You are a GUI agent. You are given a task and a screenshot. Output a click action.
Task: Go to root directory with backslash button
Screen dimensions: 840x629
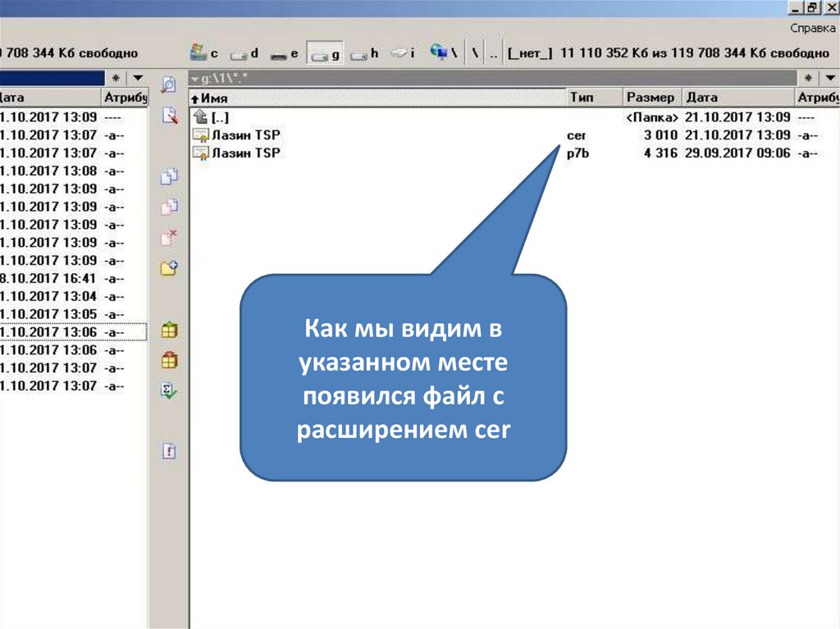pyautogui.click(x=475, y=53)
